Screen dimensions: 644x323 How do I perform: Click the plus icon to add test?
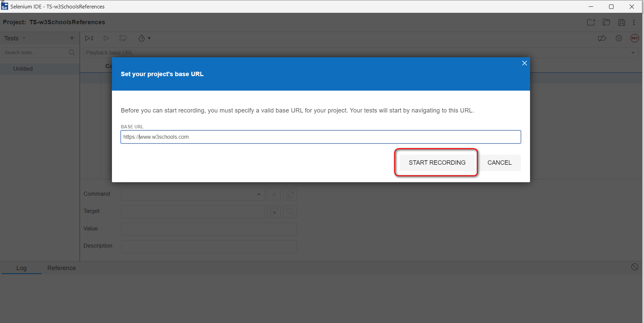click(x=72, y=38)
